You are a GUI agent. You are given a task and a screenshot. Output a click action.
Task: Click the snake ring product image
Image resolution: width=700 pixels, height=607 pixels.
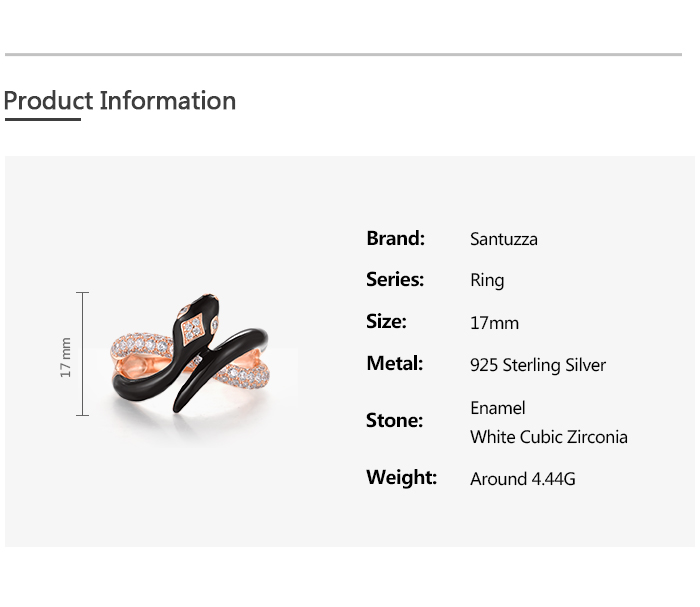coord(192,355)
